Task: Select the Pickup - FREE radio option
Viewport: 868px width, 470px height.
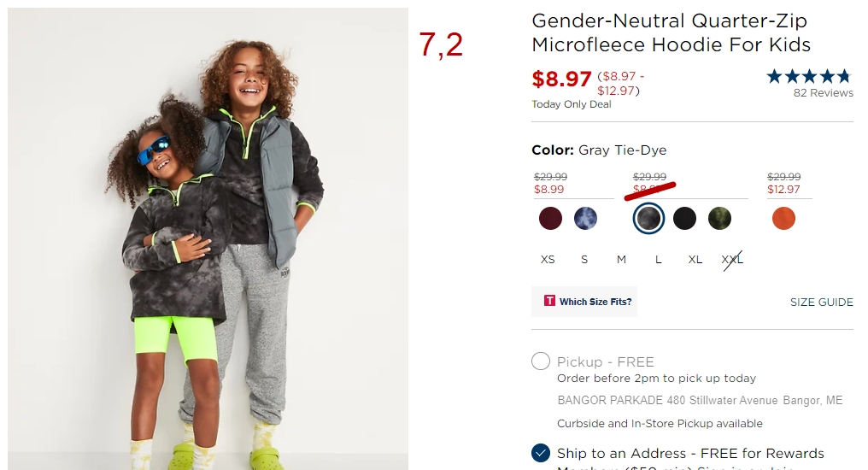Action: coord(540,361)
